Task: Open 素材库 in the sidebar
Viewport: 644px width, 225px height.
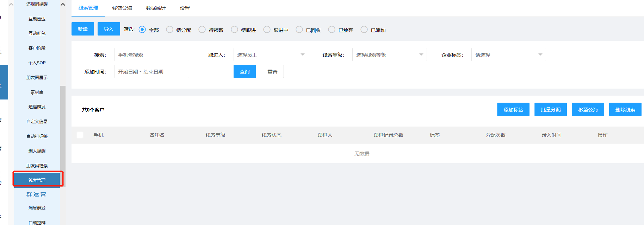Action: click(37, 92)
